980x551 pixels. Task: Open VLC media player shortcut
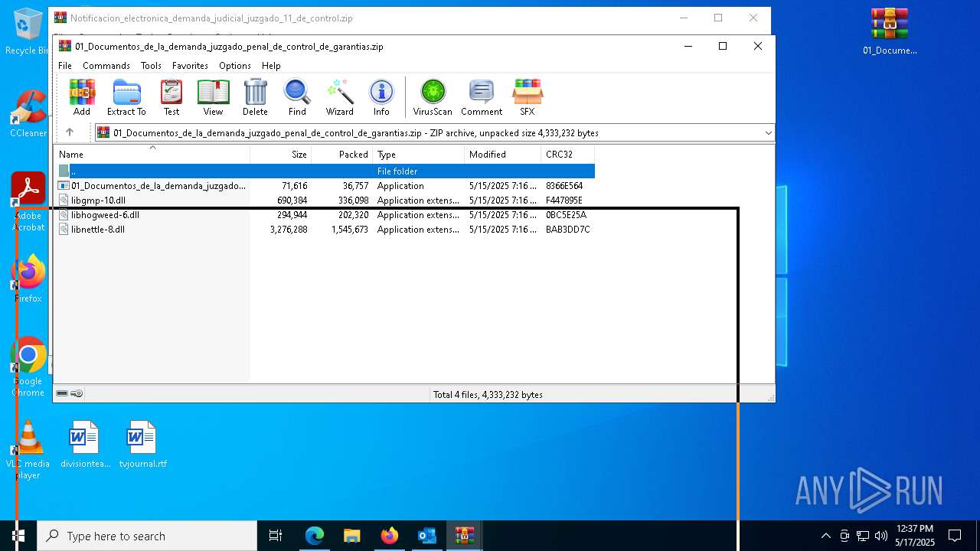[x=28, y=450]
